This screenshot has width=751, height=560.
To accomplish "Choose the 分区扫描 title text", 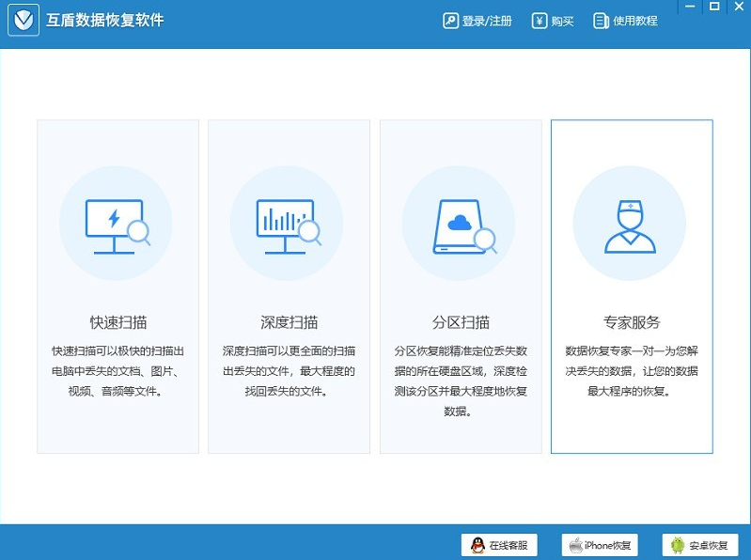I will point(461,322).
